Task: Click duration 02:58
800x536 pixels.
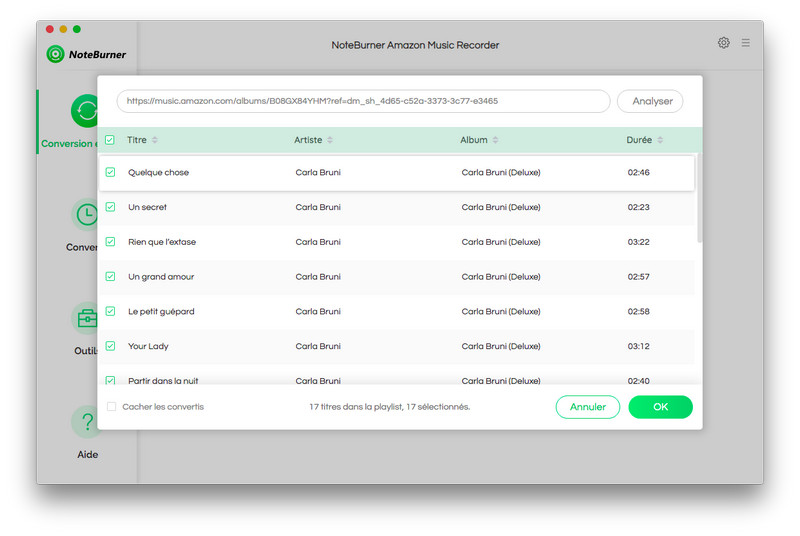Action: coord(638,311)
